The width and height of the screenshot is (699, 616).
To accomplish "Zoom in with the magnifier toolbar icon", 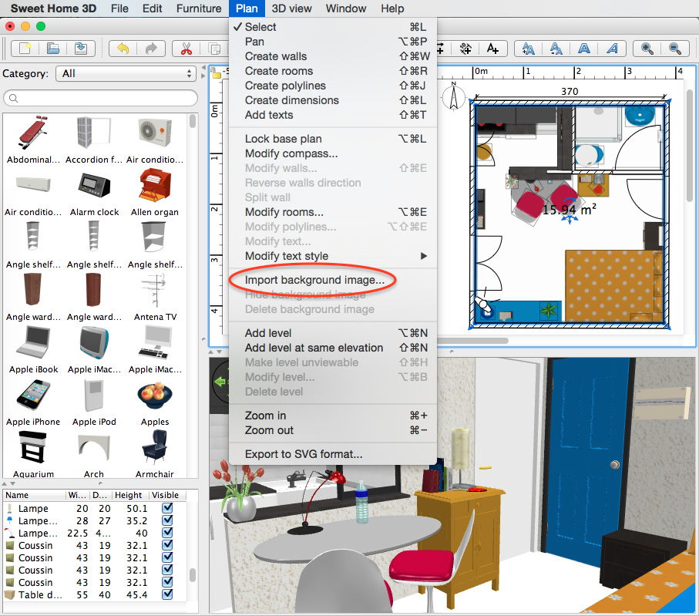I will pos(647,48).
